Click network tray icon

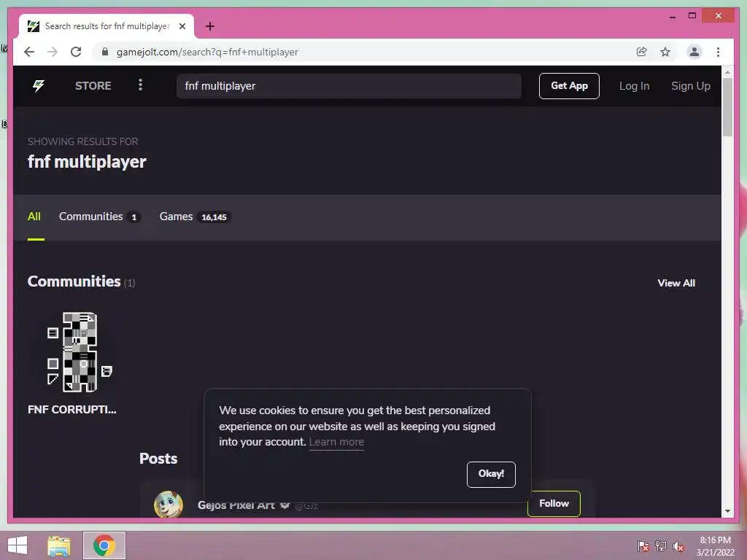coord(661,546)
